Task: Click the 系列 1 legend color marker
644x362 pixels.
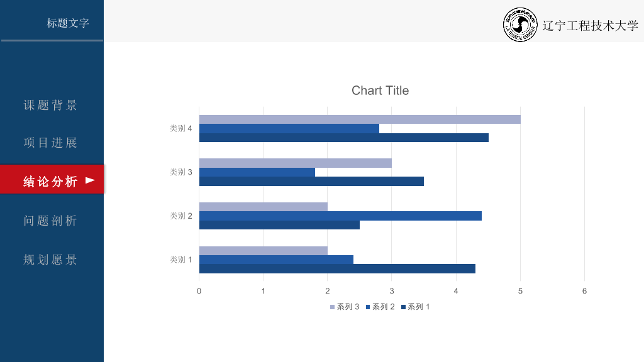Action: [x=403, y=307]
